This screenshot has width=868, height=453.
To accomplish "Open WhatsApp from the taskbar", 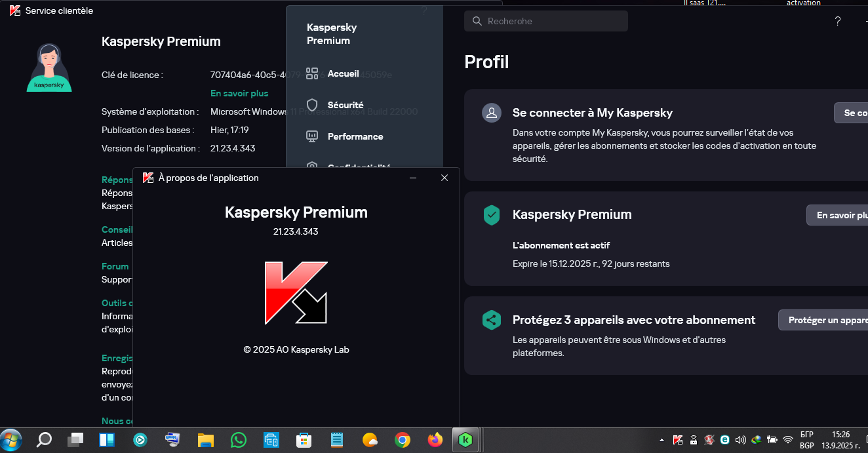I will [x=239, y=440].
